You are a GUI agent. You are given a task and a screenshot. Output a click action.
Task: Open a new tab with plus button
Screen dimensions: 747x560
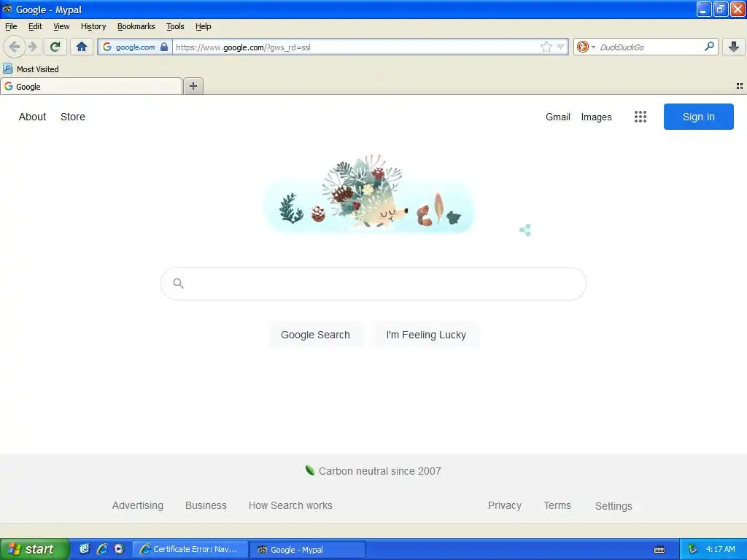[x=193, y=86]
